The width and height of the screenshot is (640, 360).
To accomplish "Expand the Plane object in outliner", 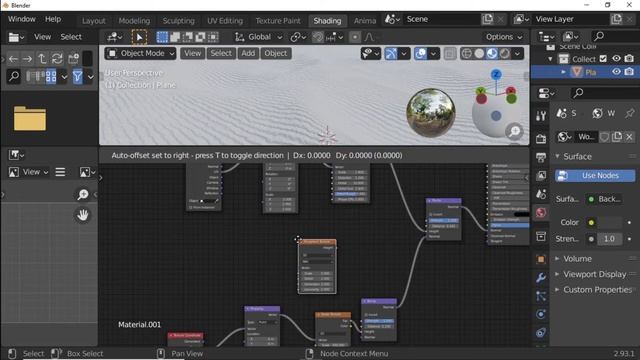I will click(563, 72).
